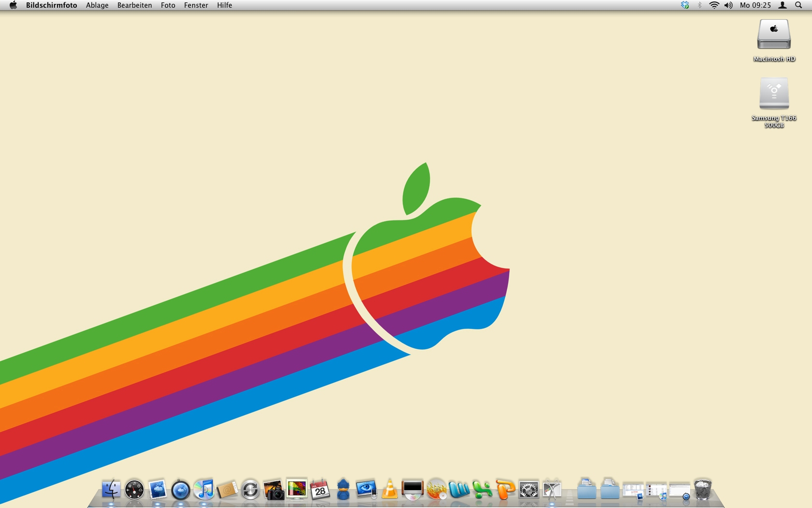
Task: Launch the flaming disc burning app
Action: pyautogui.click(x=436, y=490)
